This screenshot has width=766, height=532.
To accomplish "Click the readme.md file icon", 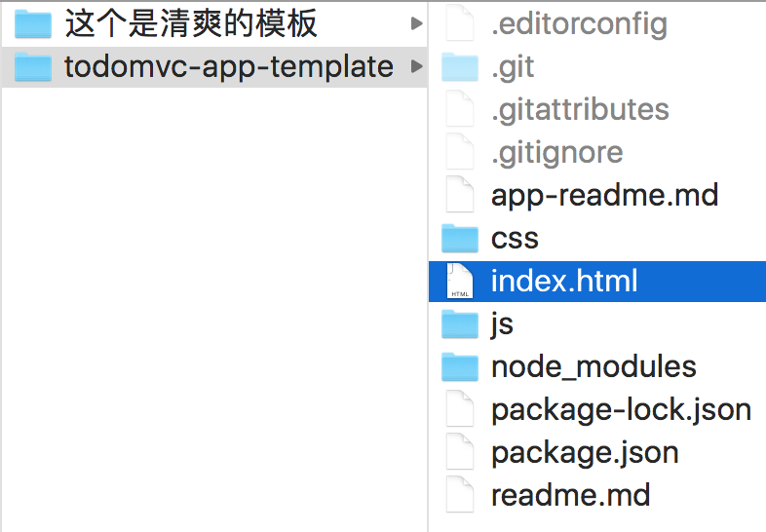I will click(460, 494).
